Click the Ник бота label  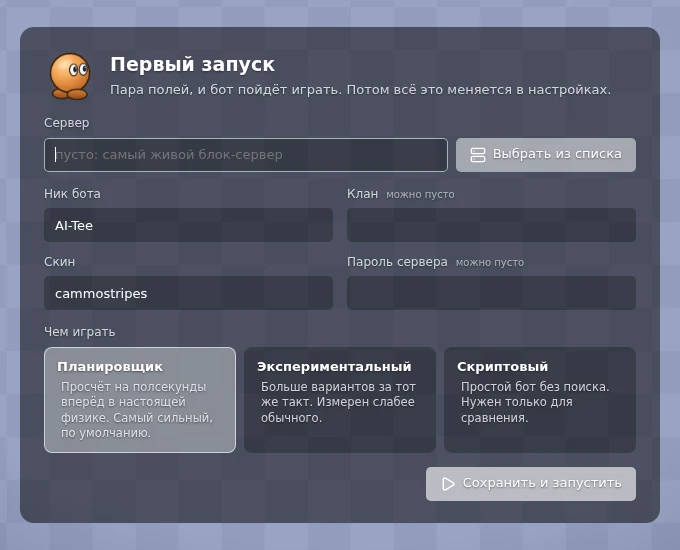72,193
